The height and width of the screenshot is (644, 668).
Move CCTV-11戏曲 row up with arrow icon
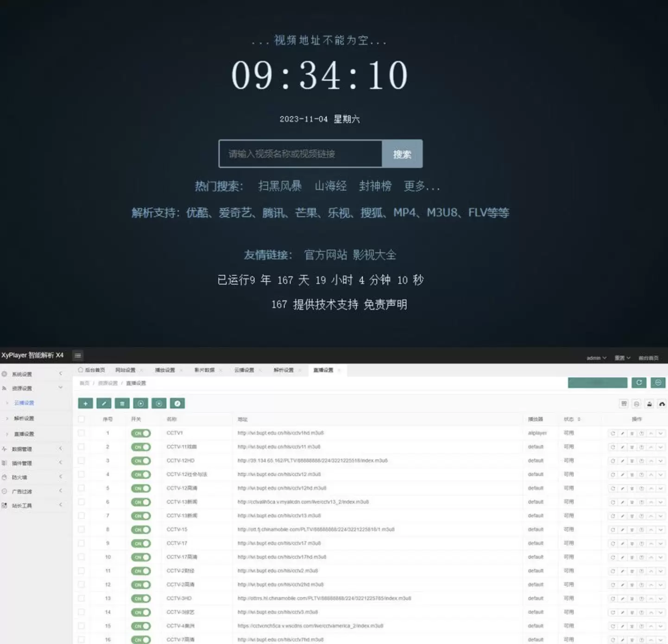(651, 447)
